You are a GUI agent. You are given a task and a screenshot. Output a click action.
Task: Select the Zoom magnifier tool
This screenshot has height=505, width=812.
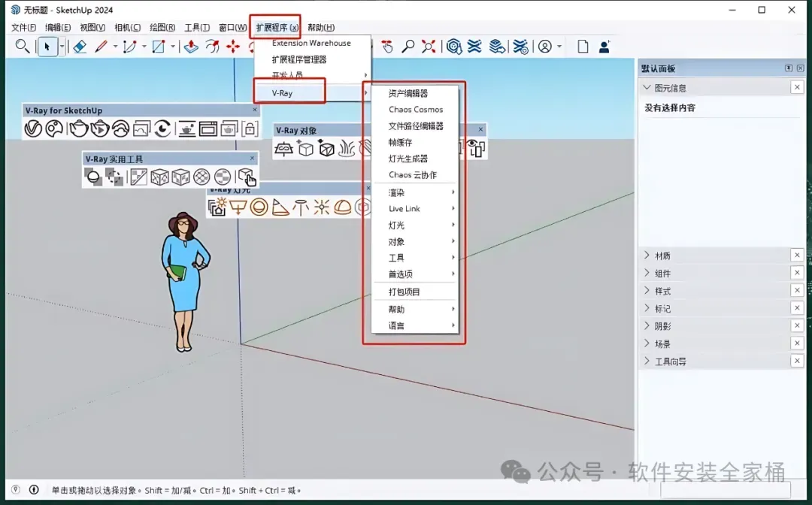click(x=408, y=47)
